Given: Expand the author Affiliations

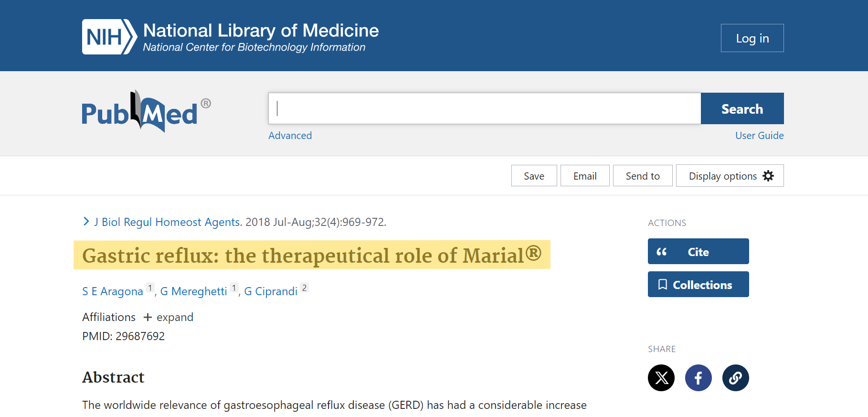Looking at the screenshot, I should tap(169, 317).
